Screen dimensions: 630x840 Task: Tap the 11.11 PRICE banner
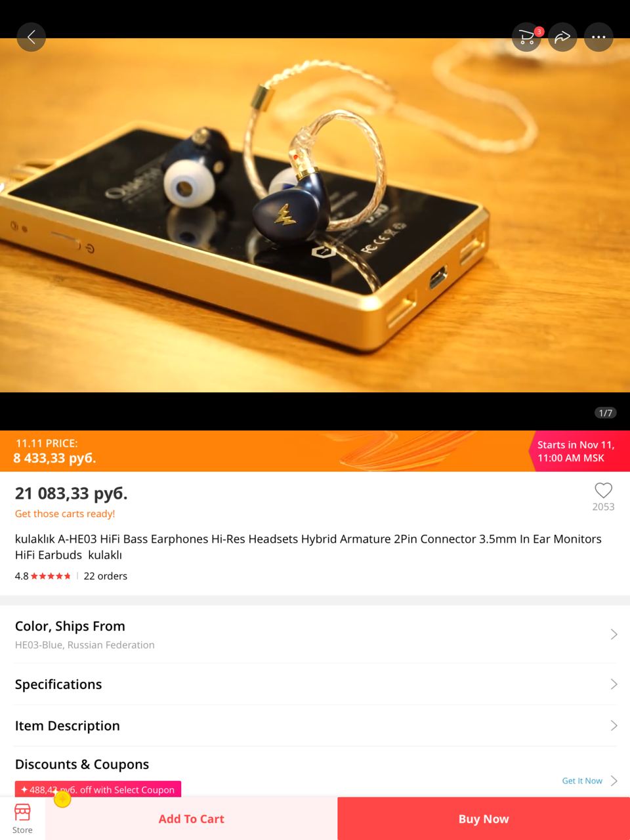(315, 451)
